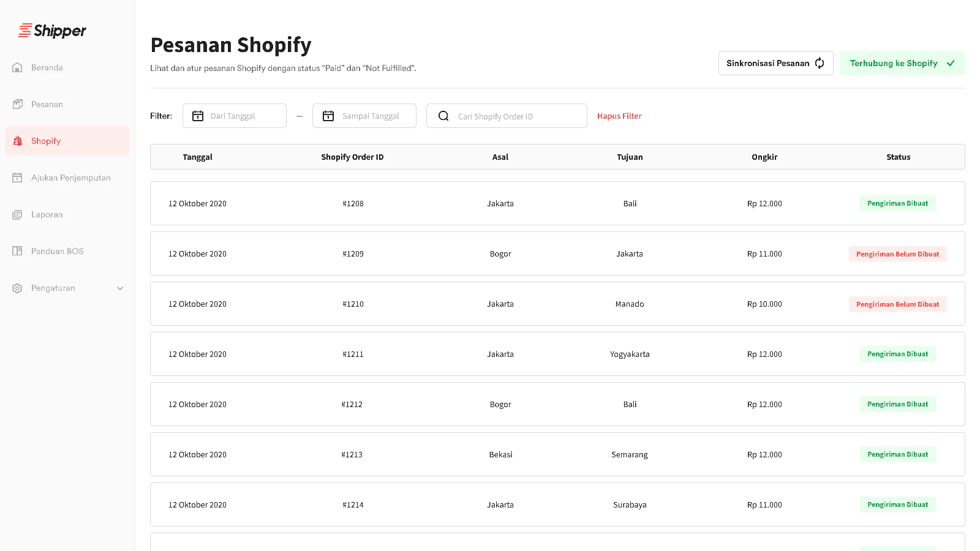
Task: Click Yogyakarta destination in order #1211
Action: click(630, 354)
